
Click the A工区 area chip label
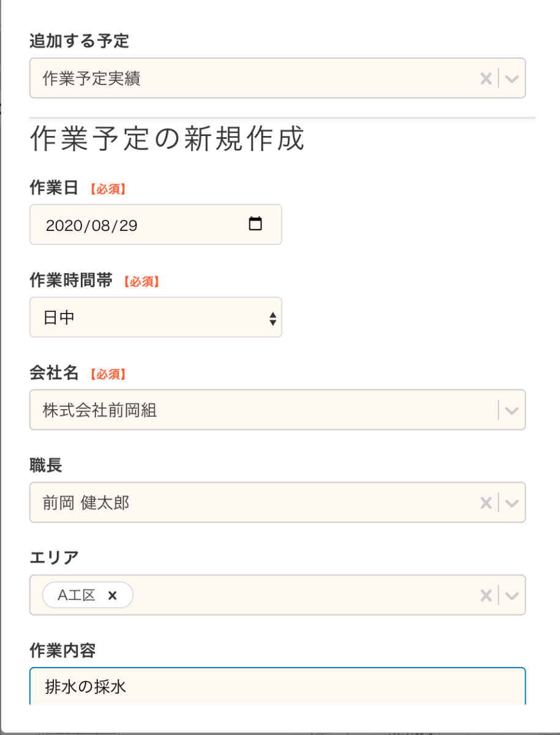(x=77, y=595)
